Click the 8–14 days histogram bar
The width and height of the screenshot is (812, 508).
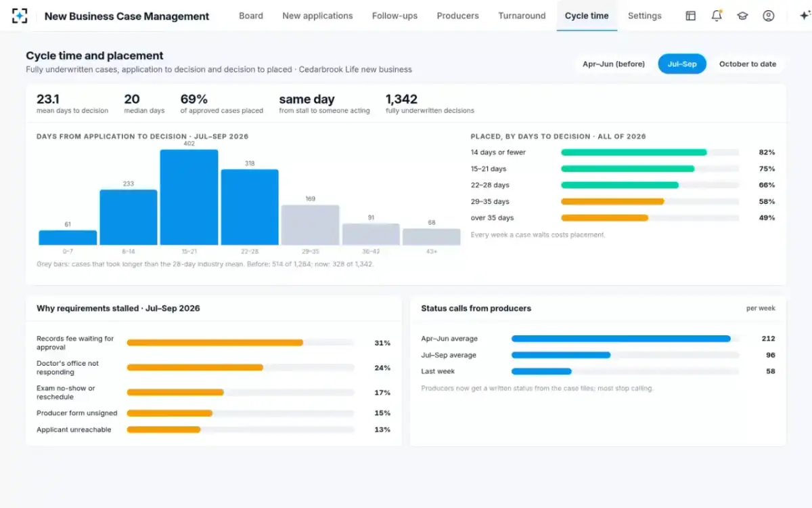pyautogui.click(x=129, y=217)
